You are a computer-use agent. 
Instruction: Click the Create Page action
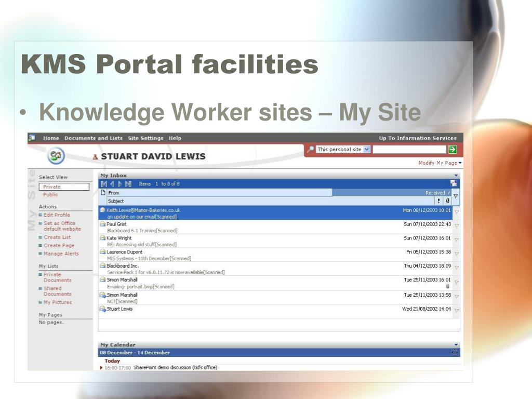[x=59, y=245]
